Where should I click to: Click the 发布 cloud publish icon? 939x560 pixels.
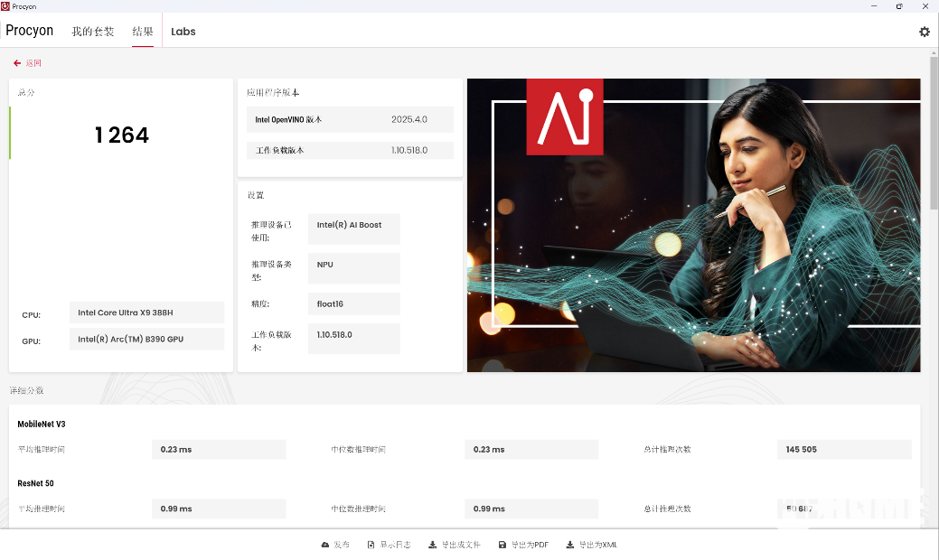335,545
